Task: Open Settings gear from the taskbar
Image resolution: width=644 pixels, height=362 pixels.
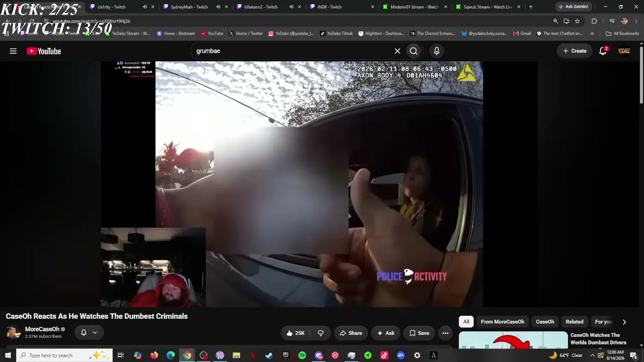Action: pyautogui.click(x=417, y=355)
